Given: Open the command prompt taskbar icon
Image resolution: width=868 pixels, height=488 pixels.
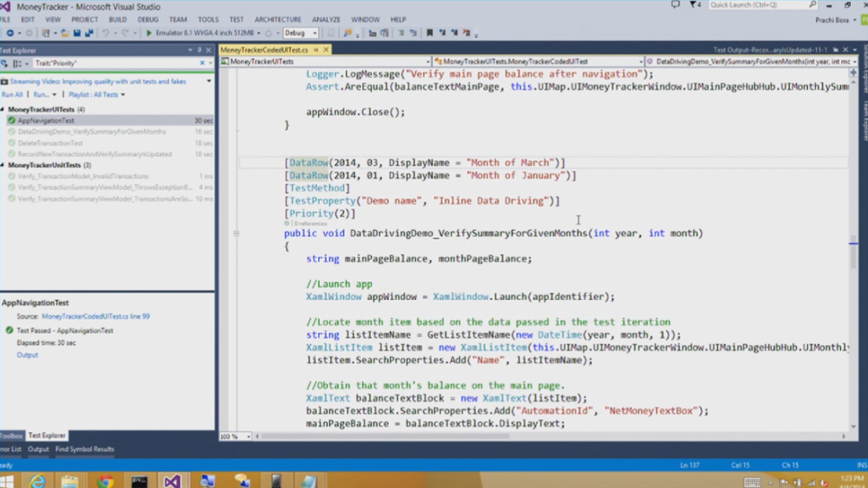Looking at the screenshot, I should (x=139, y=481).
